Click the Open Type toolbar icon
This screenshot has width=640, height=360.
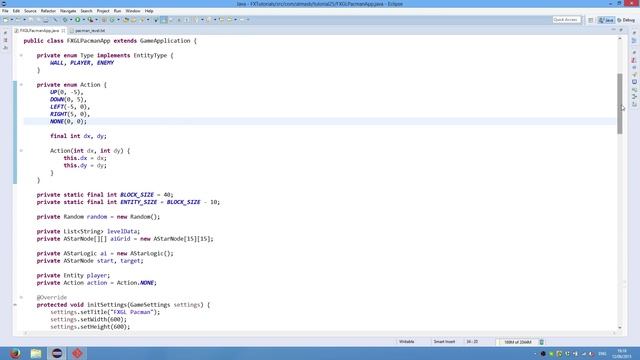coord(126,20)
